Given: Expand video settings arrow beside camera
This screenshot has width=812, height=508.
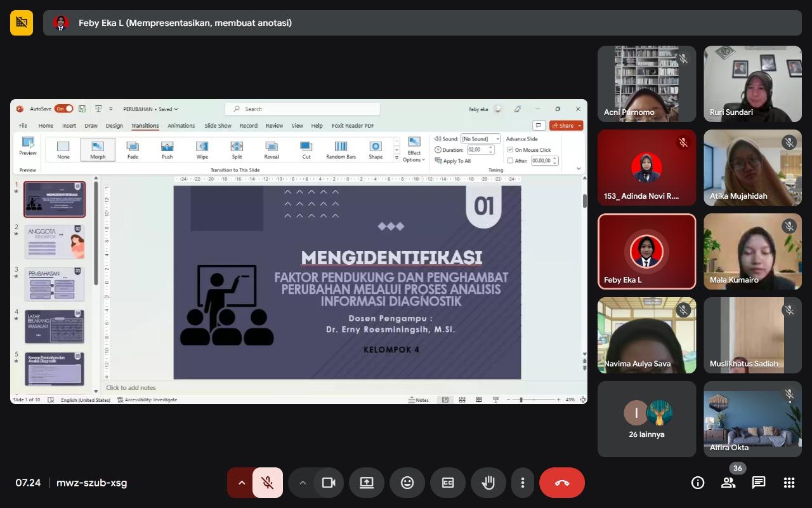Looking at the screenshot, I should pyautogui.click(x=303, y=483).
